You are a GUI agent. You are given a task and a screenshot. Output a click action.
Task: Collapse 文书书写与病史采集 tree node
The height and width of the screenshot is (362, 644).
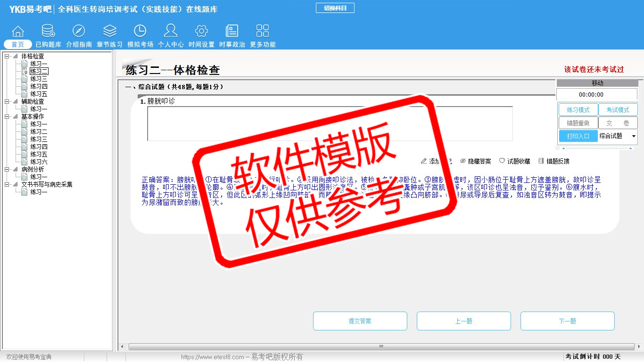click(x=7, y=184)
